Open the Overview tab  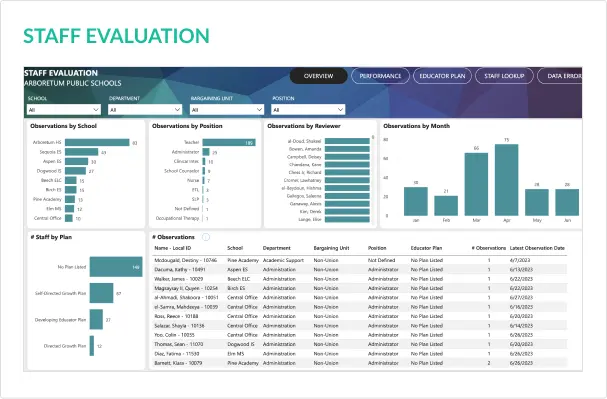[318, 76]
